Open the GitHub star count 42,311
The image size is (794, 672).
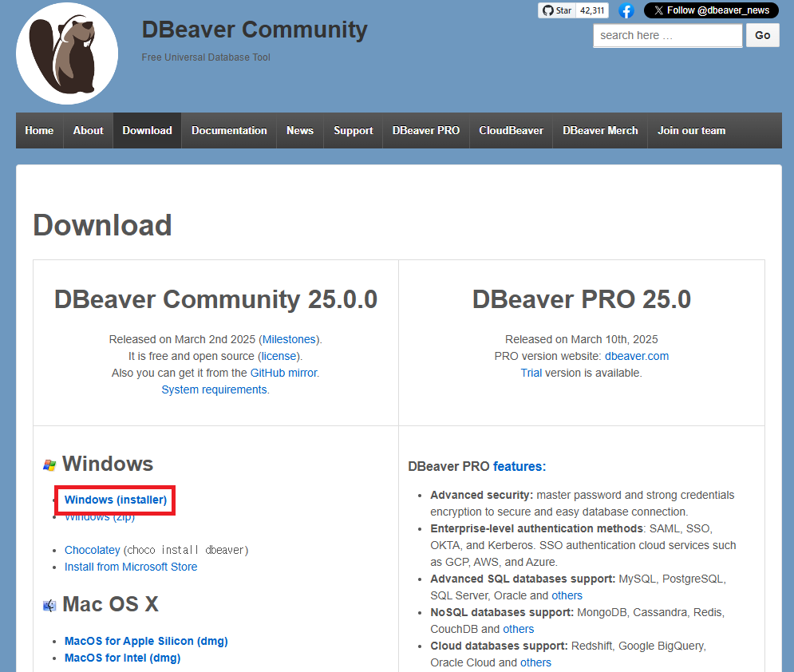click(x=592, y=10)
